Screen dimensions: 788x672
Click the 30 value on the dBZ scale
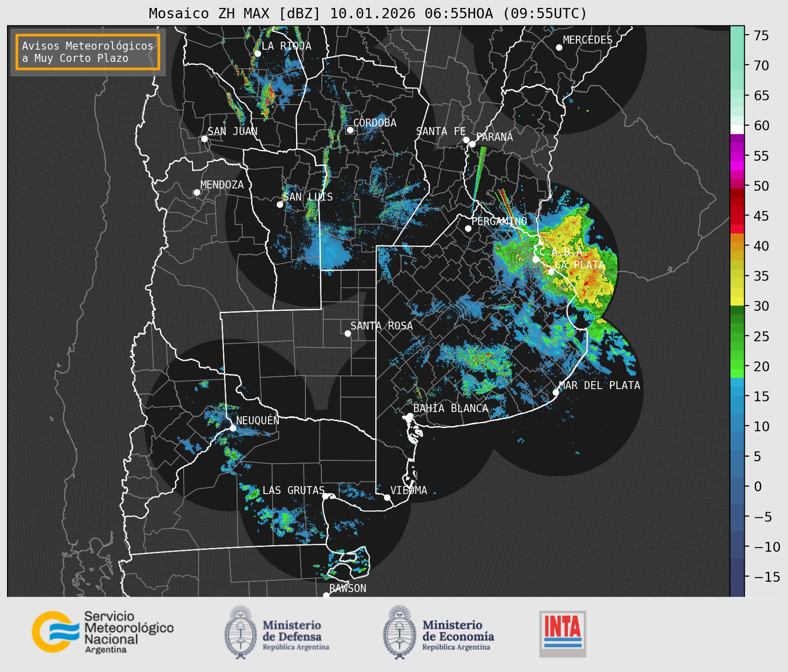pyautogui.click(x=760, y=307)
